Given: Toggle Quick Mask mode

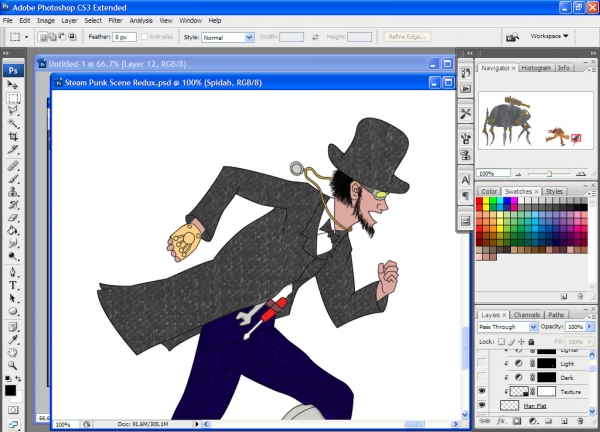Looking at the screenshot, I should (13, 410).
